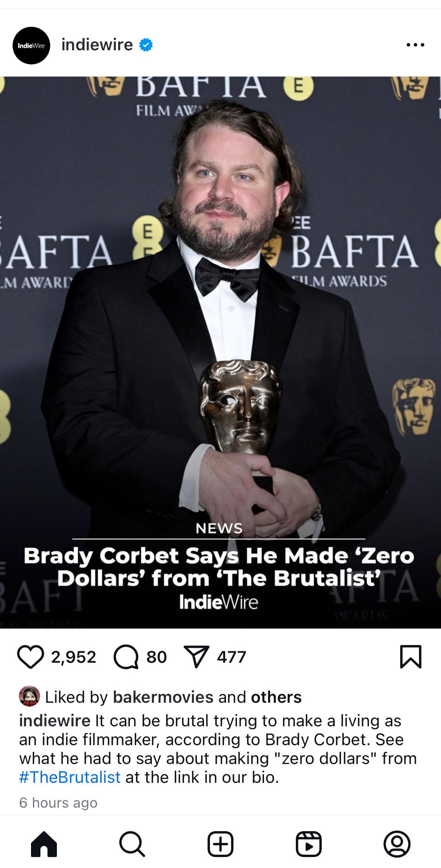Viewport: 441px width, 868px height.
Task: Open the indiewire username at post header
Action: [97, 45]
